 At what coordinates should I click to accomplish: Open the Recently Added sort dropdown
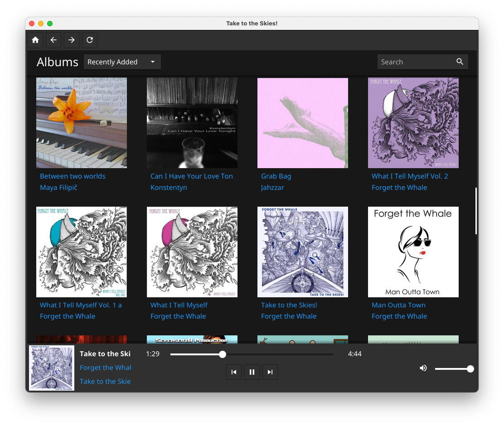[x=122, y=62]
